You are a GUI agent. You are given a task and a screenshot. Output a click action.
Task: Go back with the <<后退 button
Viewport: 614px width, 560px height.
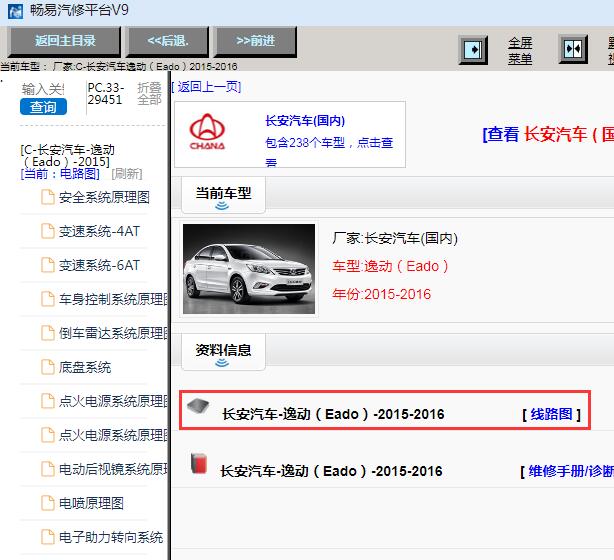click(168, 42)
